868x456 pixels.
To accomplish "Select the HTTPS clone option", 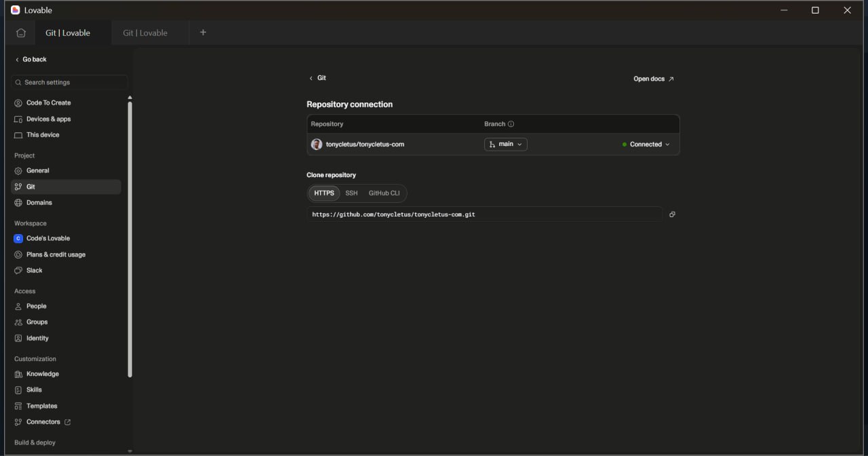I will click(x=324, y=193).
